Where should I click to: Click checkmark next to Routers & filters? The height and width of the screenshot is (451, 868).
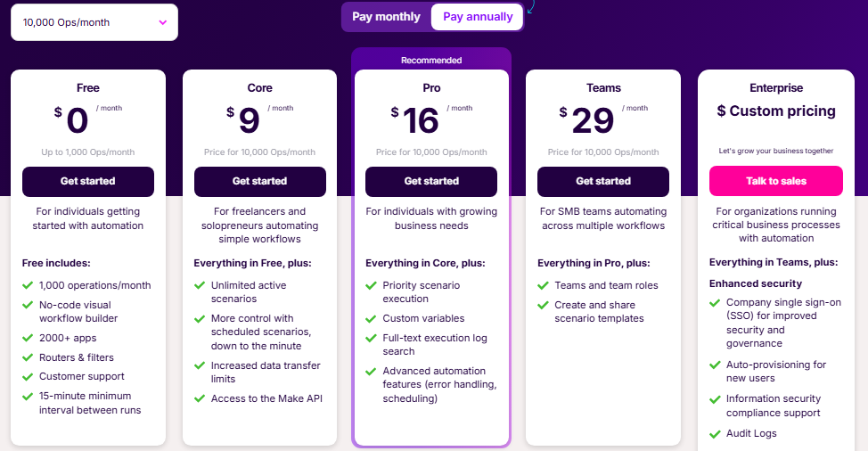27,357
